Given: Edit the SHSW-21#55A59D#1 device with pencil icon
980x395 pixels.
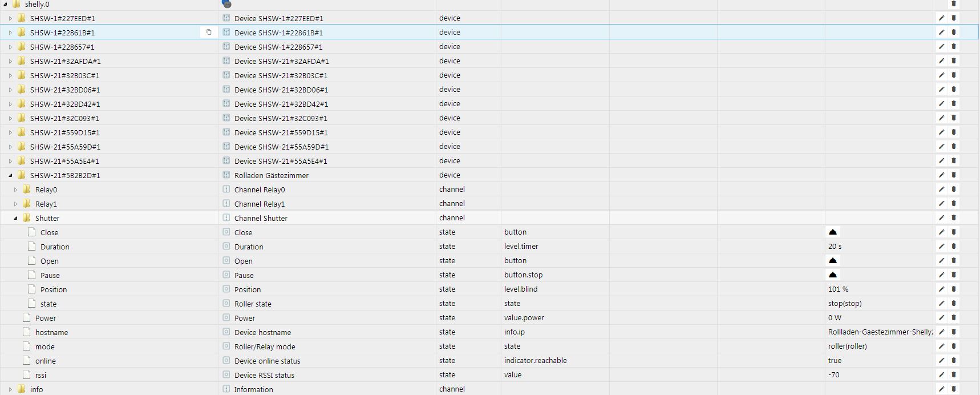Looking at the screenshot, I should click(941, 147).
